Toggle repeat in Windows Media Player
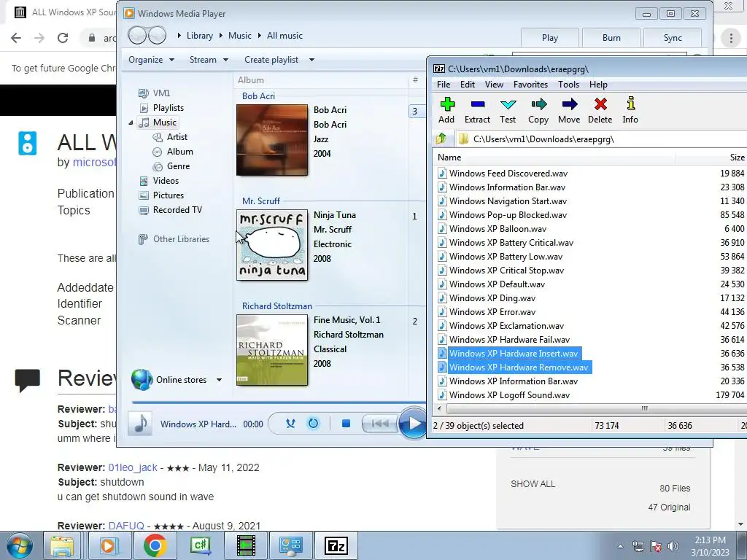 point(313,424)
